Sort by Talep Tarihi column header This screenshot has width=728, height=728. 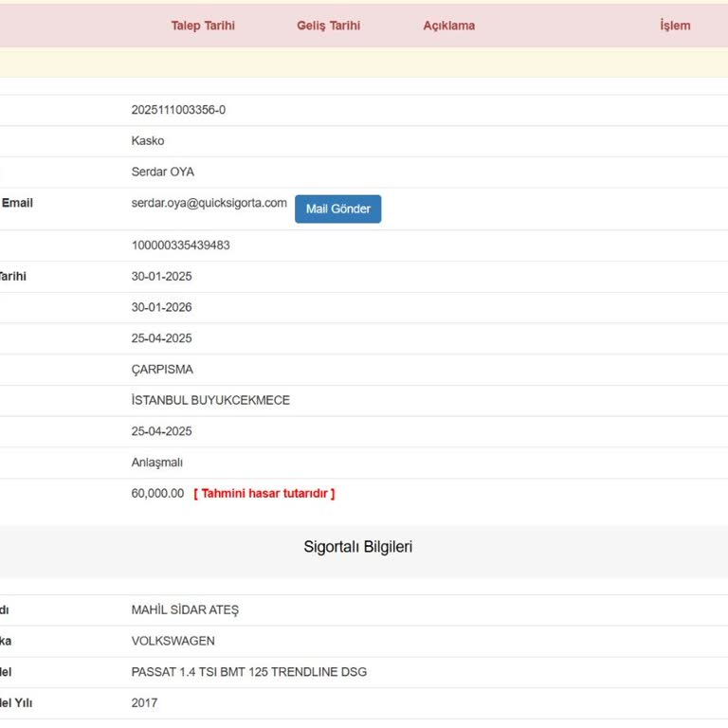pos(203,26)
